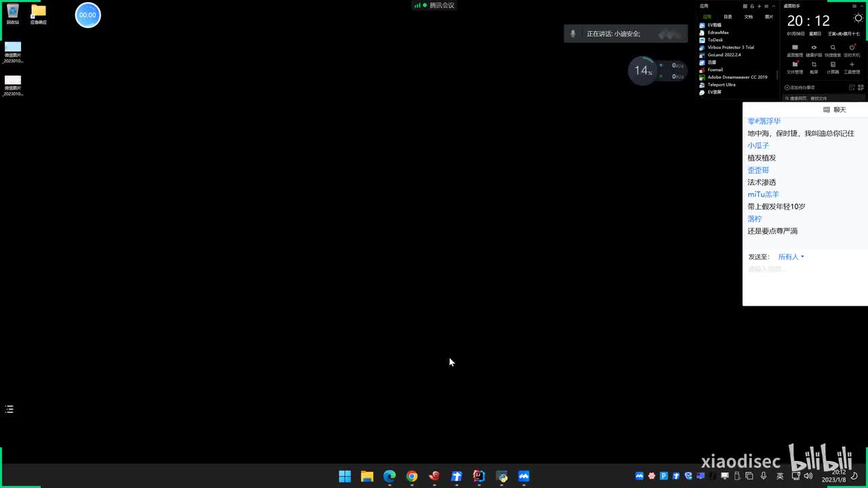Click the volume icon in system tray

(x=808, y=476)
